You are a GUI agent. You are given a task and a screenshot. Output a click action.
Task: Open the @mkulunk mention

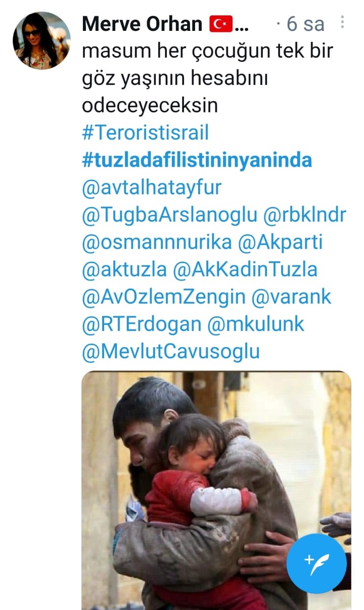256,324
